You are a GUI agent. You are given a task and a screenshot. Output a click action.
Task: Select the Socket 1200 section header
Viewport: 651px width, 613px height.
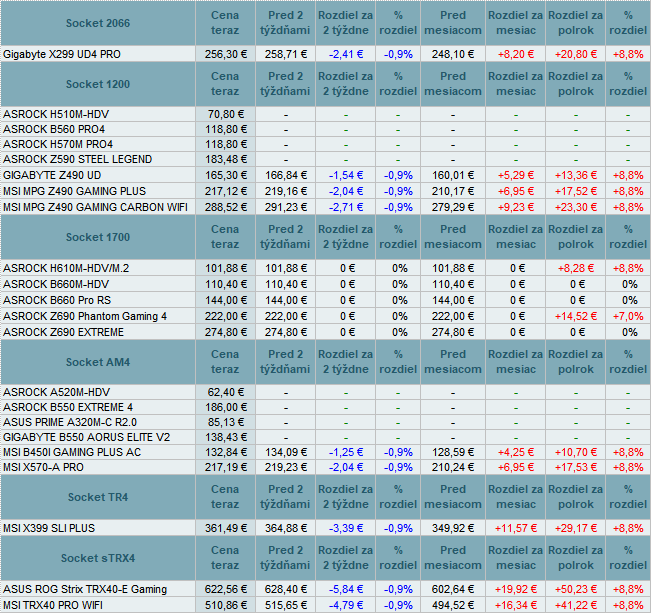coord(98,84)
